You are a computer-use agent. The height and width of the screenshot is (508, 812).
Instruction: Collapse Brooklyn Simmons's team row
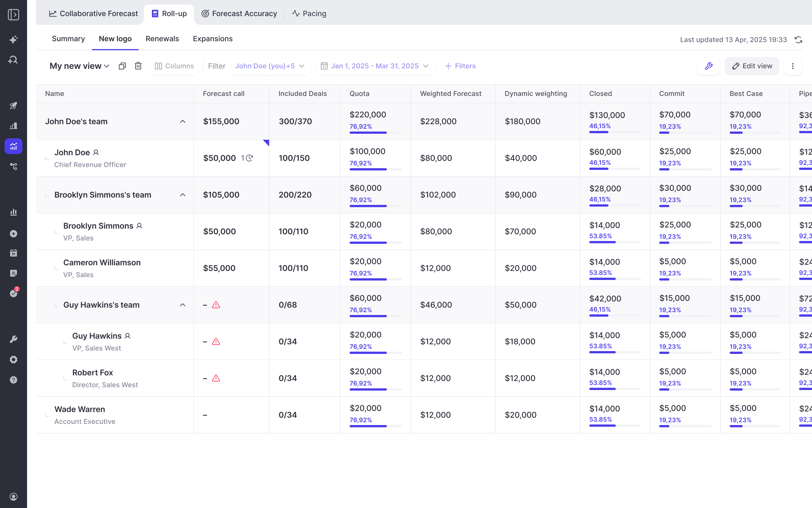pos(182,195)
